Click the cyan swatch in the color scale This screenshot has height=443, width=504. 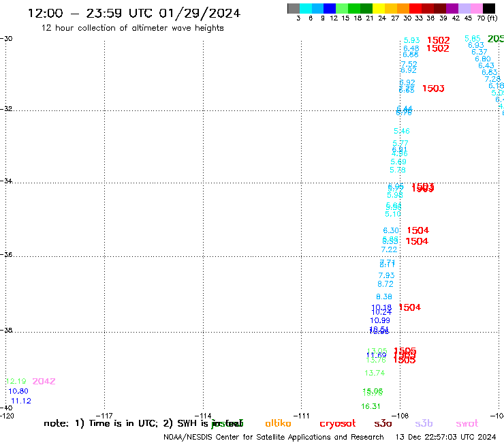(x=306, y=8)
